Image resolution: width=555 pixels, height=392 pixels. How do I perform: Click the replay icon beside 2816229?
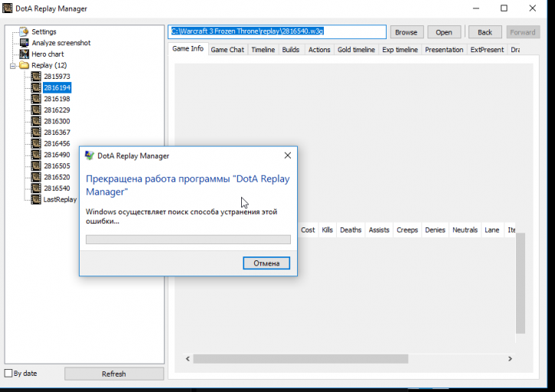pyautogui.click(x=36, y=109)
